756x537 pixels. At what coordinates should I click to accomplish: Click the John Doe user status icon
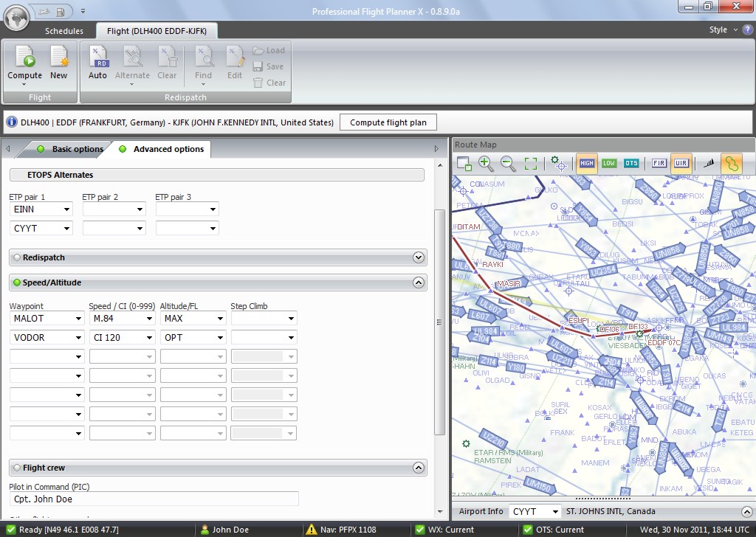205,530
